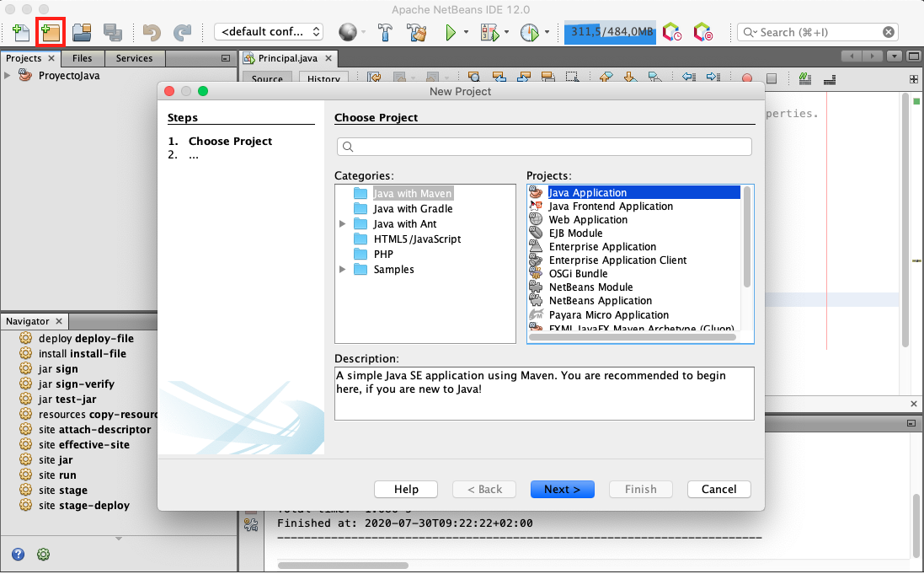Expand the Samples category
The width and height of the screenshot is (924, 574).
click(x=342, y=270)
